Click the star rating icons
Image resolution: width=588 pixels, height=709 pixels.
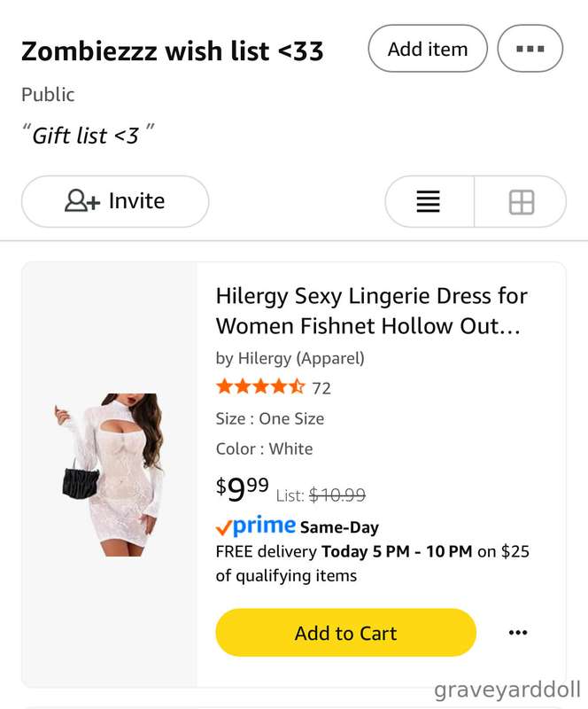point(260,387)
